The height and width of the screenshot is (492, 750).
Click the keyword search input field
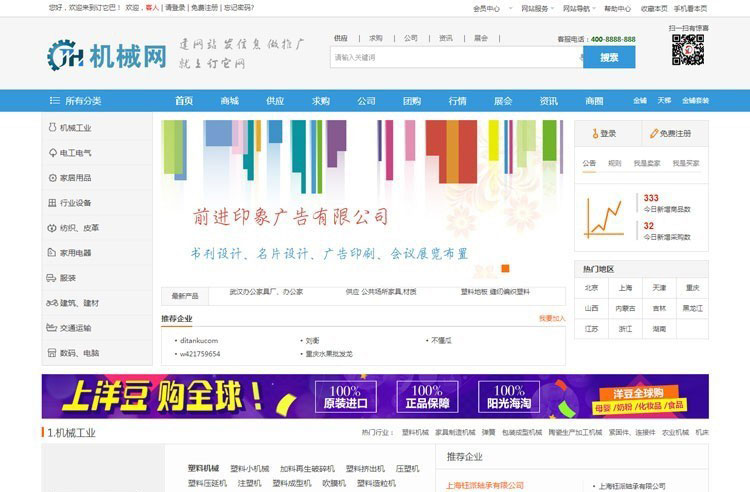coord(456,57)
